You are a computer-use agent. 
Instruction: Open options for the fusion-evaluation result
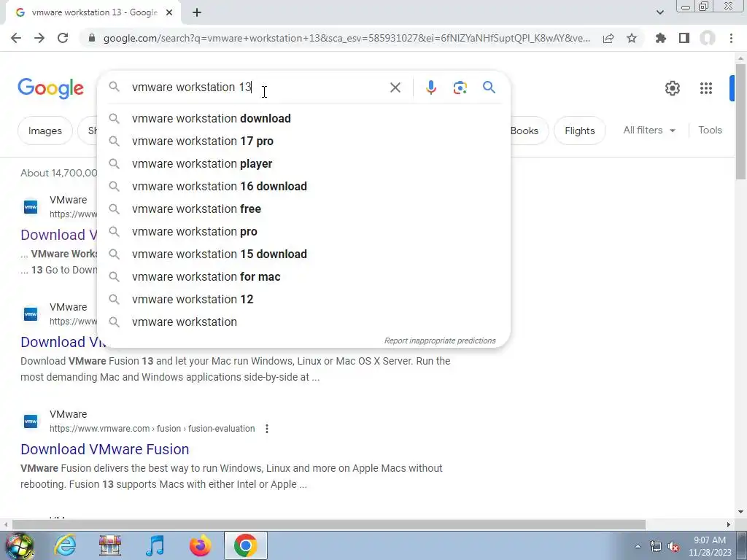coord(267,429)
